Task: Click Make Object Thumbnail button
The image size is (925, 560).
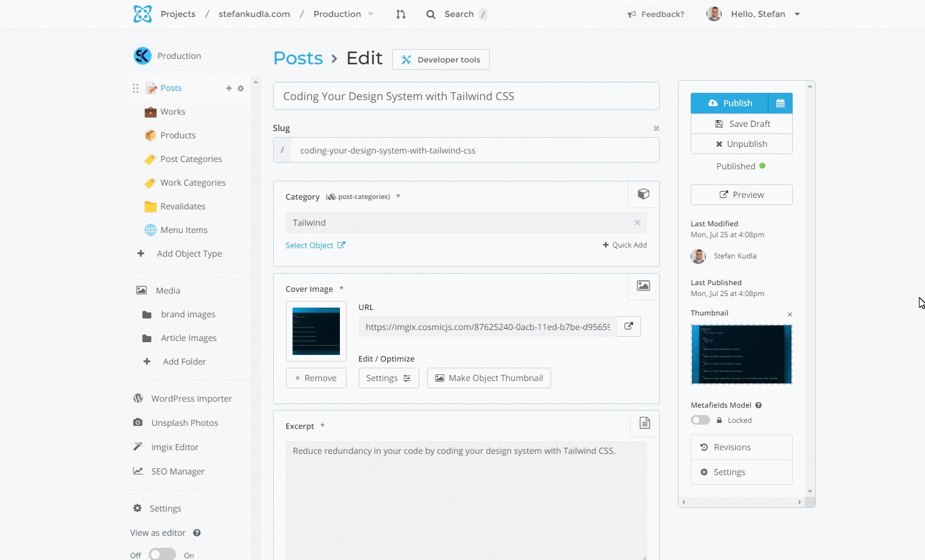Action: [x=489, y=378]
